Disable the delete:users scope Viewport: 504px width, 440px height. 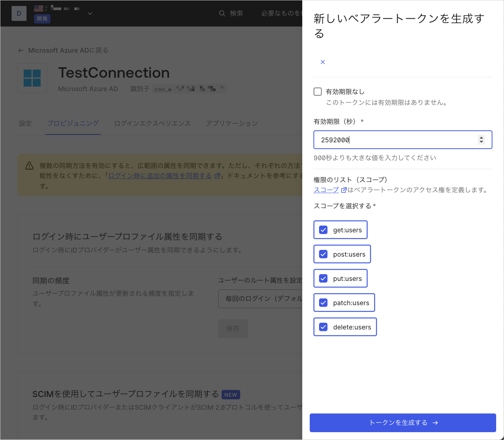323,327
